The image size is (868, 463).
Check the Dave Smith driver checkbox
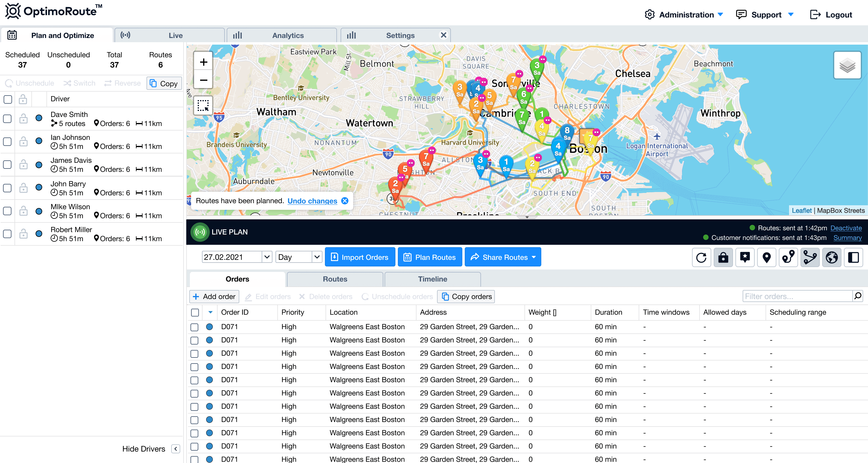click(8, 119)
